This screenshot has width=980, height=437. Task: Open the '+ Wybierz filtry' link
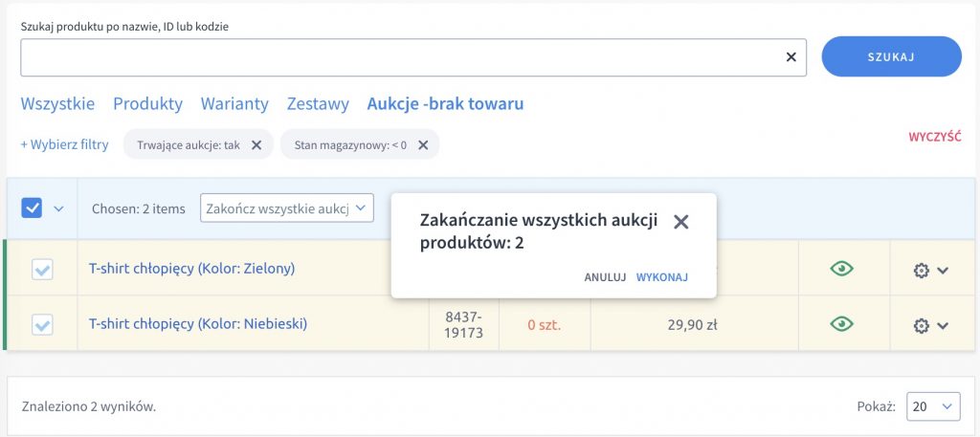pos(64,144)
